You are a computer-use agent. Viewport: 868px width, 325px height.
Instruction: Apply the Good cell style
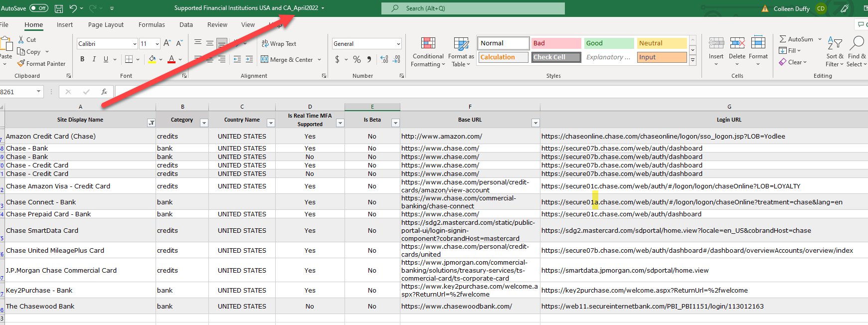609,43
